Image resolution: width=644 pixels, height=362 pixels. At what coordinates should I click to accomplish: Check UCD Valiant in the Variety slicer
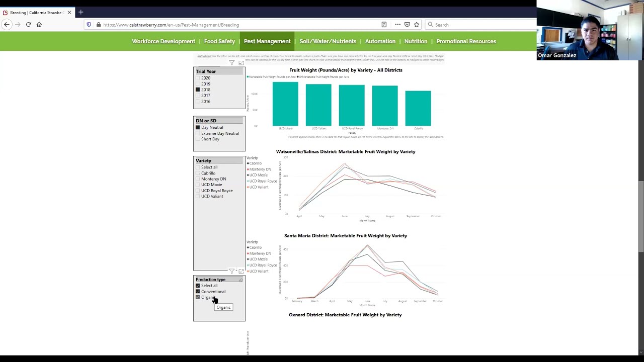198,196
